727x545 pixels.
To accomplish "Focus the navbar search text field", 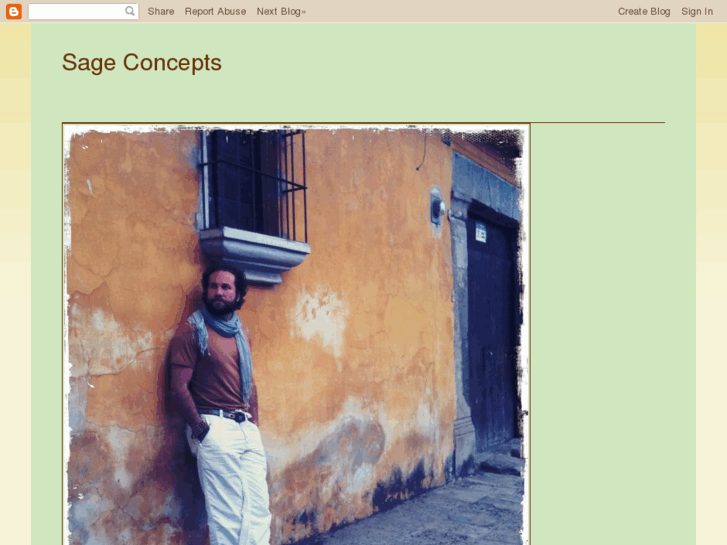I will (x=77, y=11).
